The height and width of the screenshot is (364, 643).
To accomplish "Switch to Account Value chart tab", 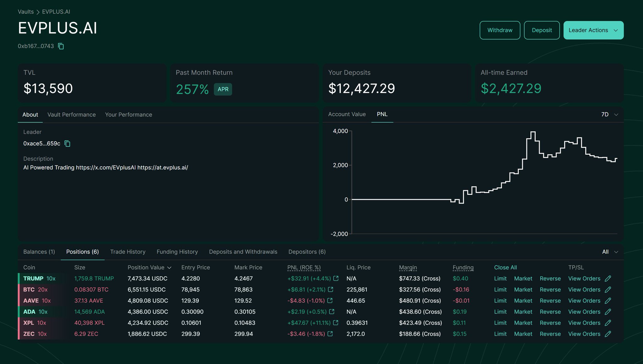I will 347,114.
